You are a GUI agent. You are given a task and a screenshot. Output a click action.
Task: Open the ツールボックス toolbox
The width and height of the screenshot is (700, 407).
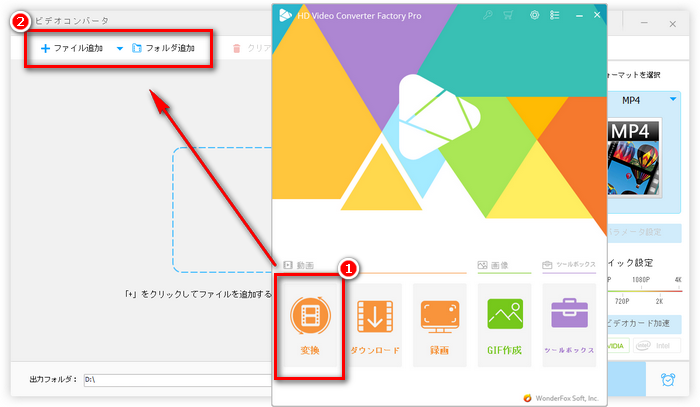pos(569,325)
